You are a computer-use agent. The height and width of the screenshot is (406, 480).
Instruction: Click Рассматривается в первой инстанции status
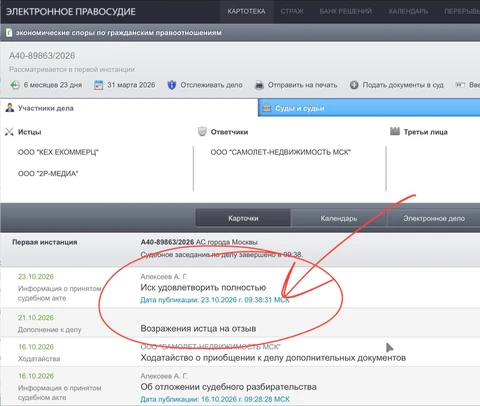[72, 69]
